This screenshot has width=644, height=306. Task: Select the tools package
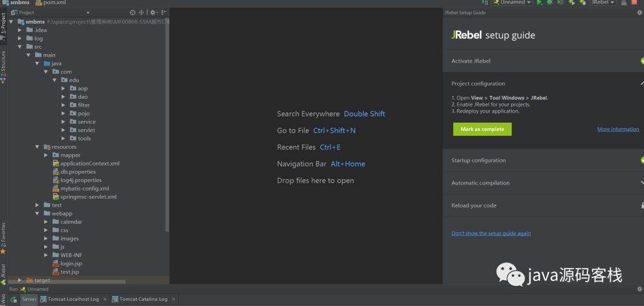point(80,138)
